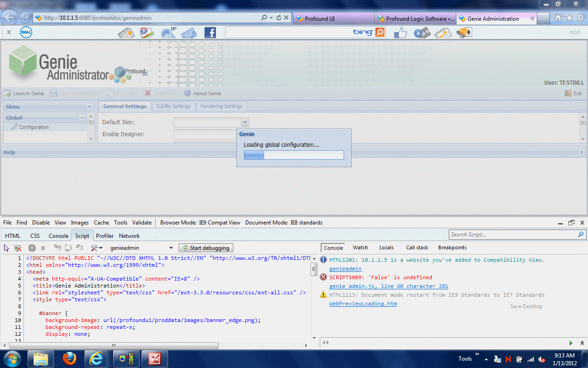Switch to Subfile Settings tab
The height and width of the screenshot is (368, 588).
[173, 106]
